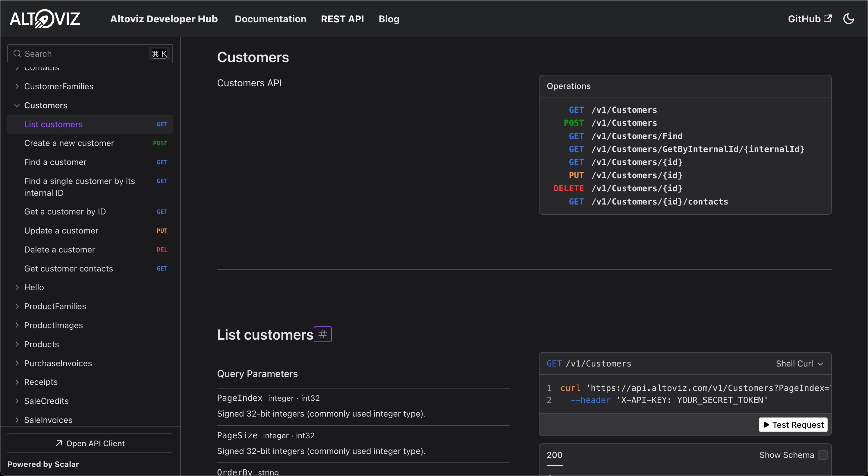Click the PUT badge beside Update a customer
868x476 pixels.
(162, 230)
